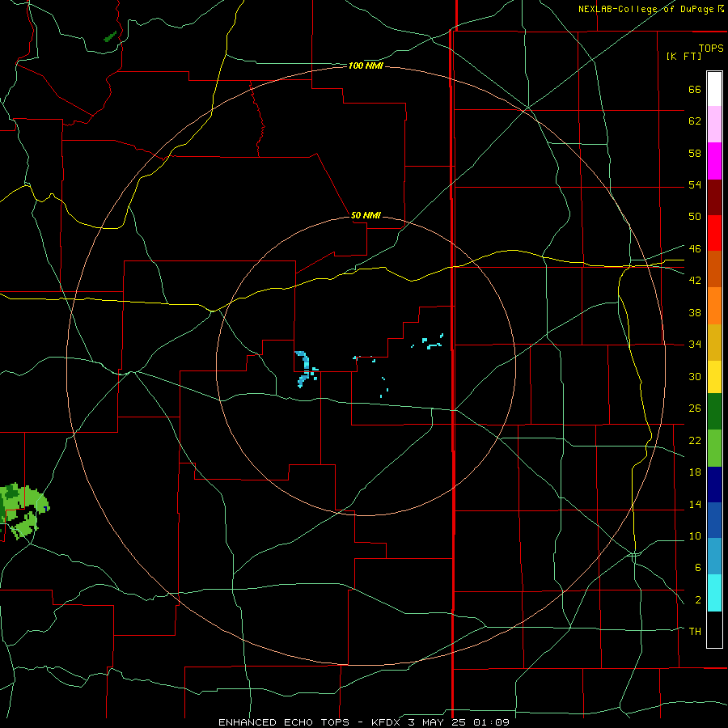Click the 42 legend scale label
Image resolution: width=728 pixels, height=728 pixels.
tap(695, 281)
